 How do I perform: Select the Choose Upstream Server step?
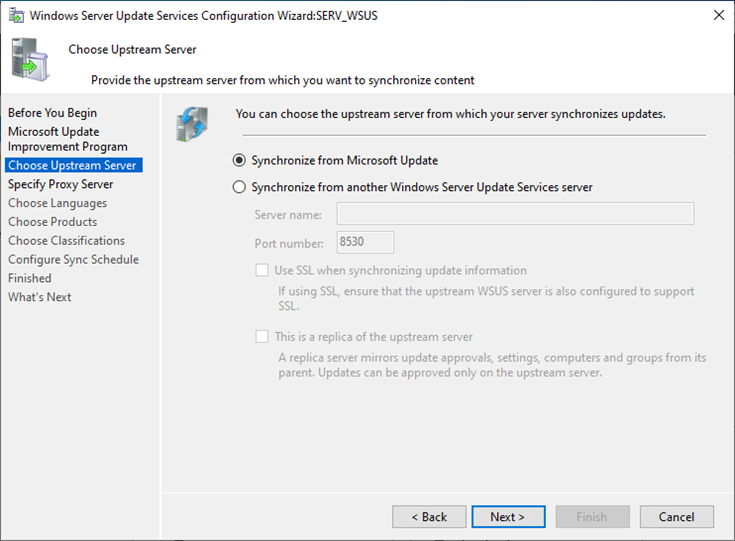(74, 165)
